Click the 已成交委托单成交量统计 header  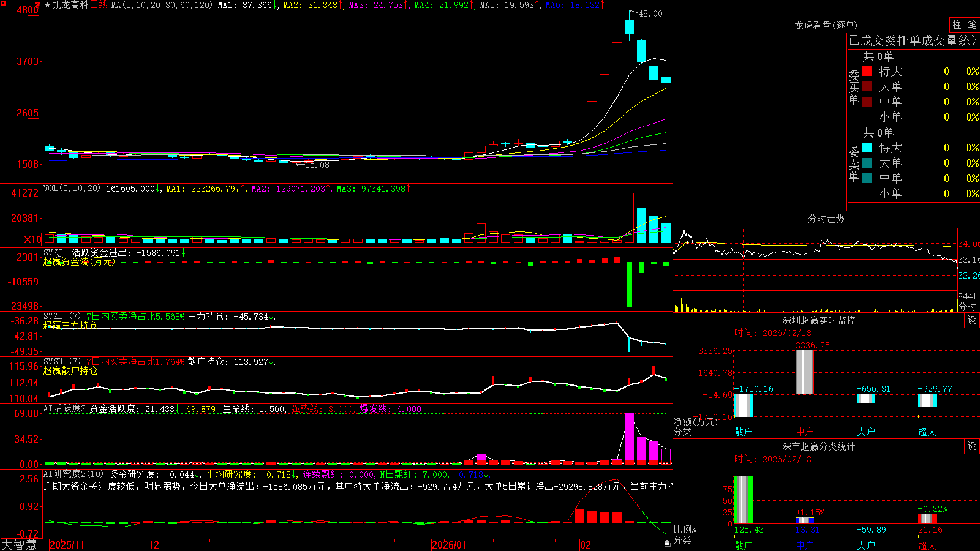pyautogui.click(x=914, y=40)
